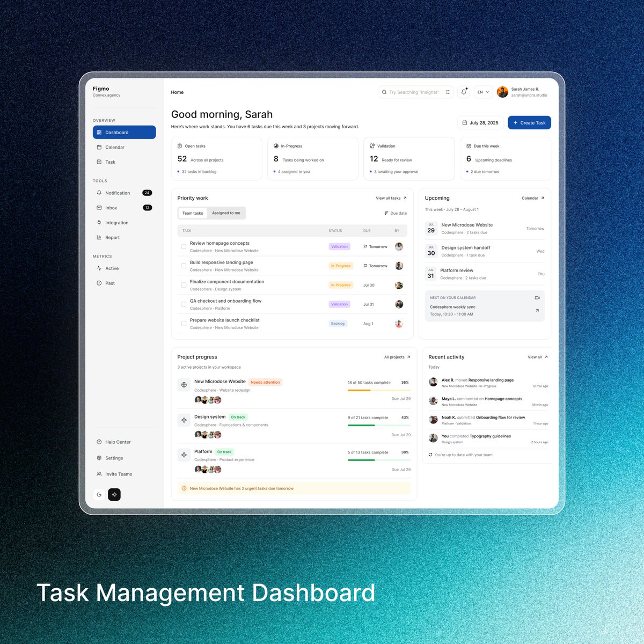This screenshot has width=644, height=644.
Task: Click the Home breadcrumb
Action: tap(177, 92)
